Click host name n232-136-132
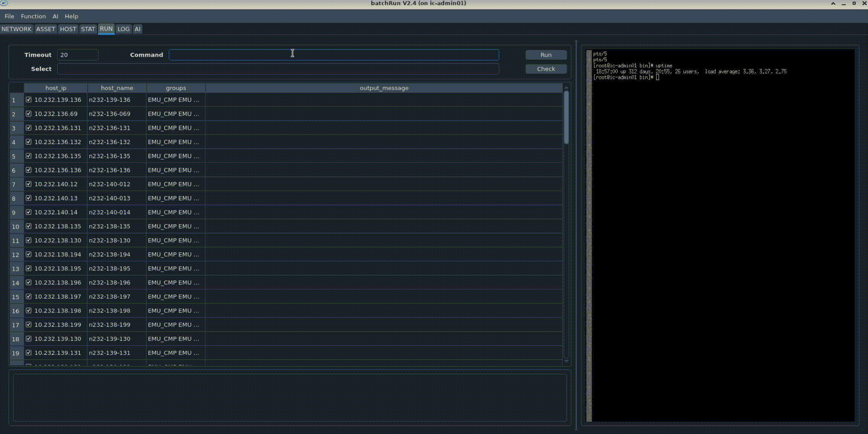Screen dimensions: 868x434 point(110,142)
